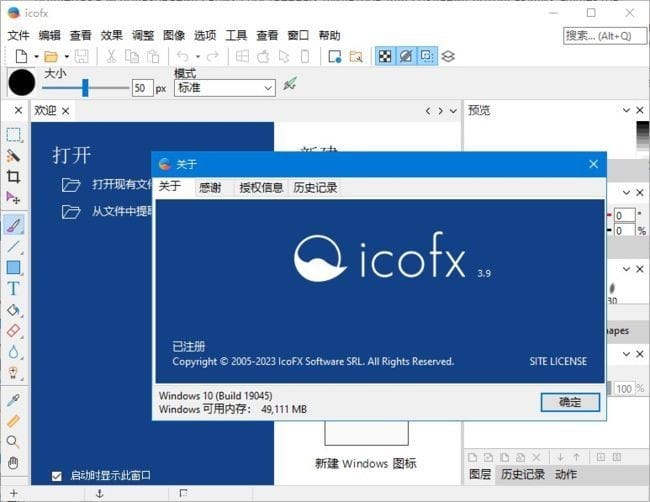Select the Eraser tool
The image size is (650, 502).
(x=13, y=331)
